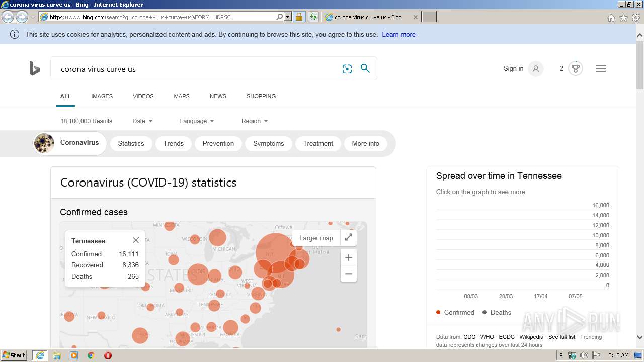
Task: Show hidden tray icons arrow
Action: (561, 355)
